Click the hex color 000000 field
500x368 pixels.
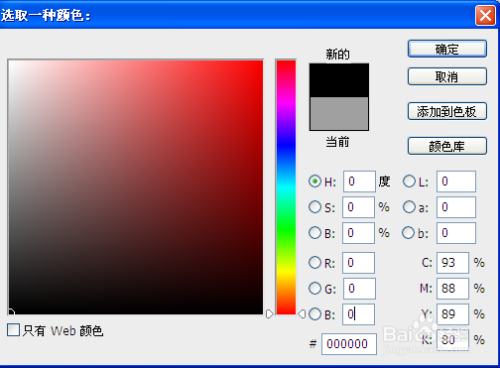(349, 344)
